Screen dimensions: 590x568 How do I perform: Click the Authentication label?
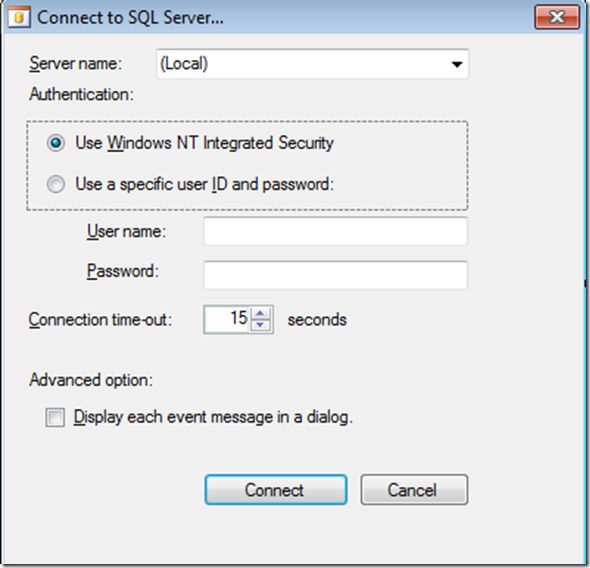[x=81, y=94]
